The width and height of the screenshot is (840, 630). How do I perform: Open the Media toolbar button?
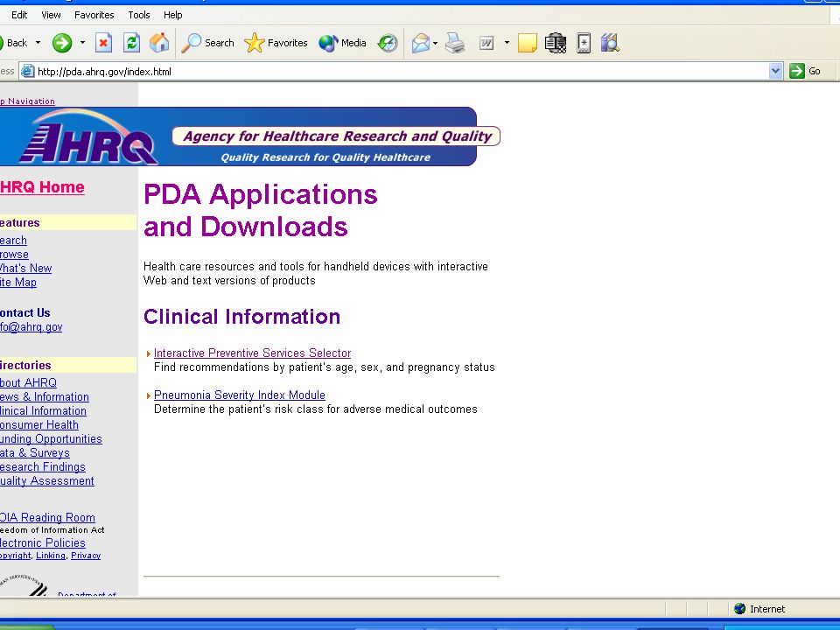tap(342, 43)
